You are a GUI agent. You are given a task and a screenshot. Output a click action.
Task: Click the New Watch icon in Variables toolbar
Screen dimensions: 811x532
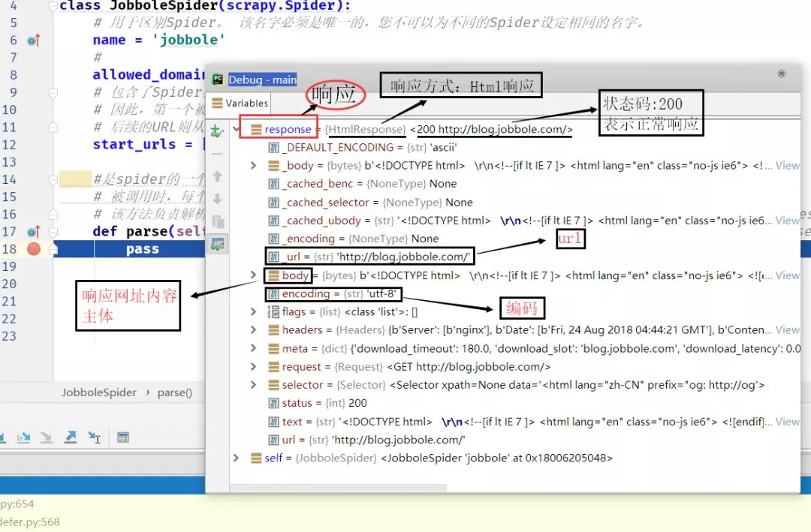(x=217, y=132)
